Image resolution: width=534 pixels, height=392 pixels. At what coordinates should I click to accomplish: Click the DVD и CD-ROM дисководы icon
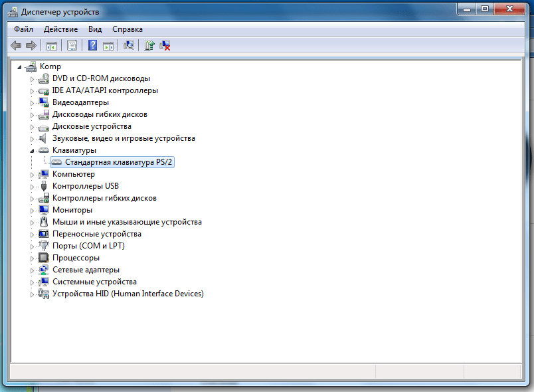(44, 78)
